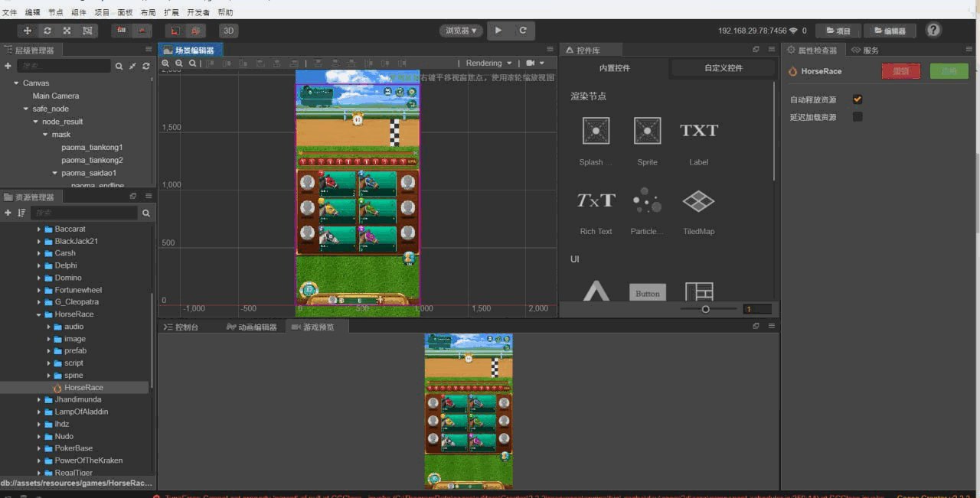Click the Sprite node icon
Screen dimensions: 980x498
pos(647,131)
